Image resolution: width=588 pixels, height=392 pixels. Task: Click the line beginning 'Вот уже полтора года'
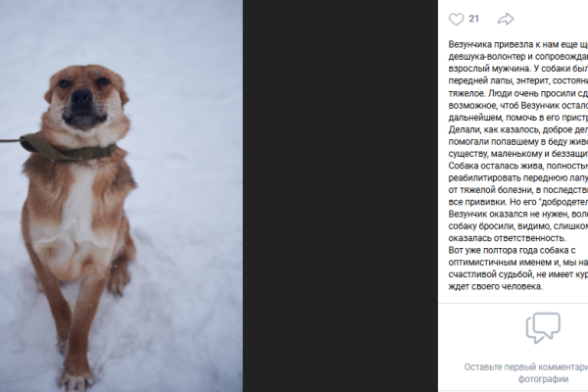pos(512,250)
